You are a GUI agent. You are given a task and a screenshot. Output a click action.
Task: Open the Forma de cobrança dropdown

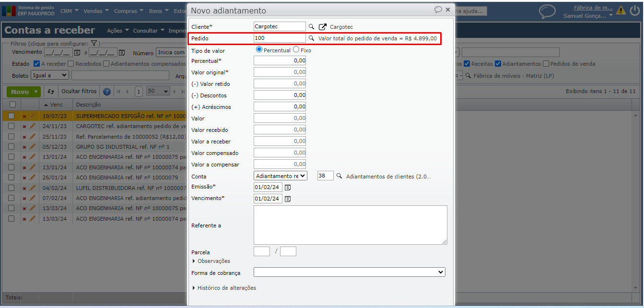tap(350, 272)
